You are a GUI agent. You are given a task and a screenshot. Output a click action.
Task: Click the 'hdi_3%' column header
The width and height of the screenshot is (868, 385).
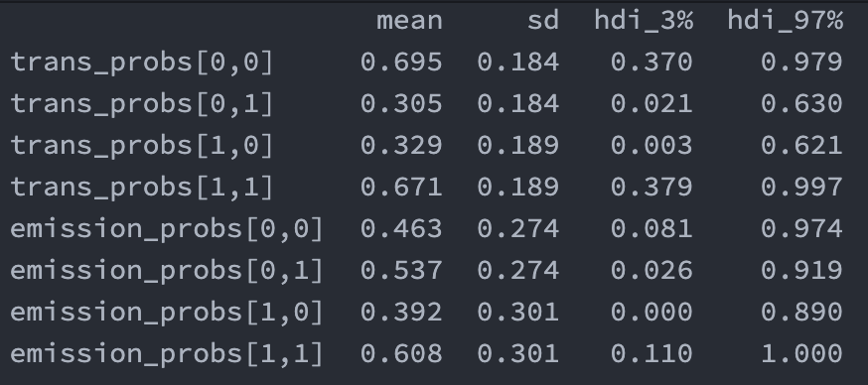644,21
